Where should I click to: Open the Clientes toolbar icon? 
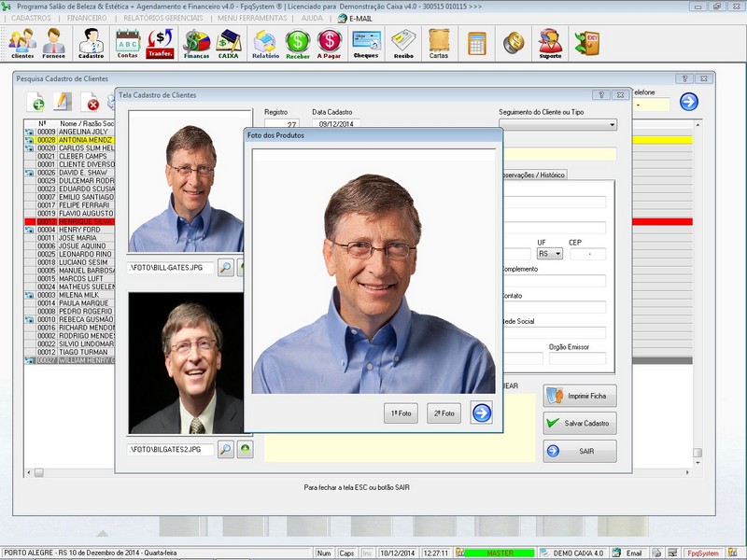click(22, 43)
